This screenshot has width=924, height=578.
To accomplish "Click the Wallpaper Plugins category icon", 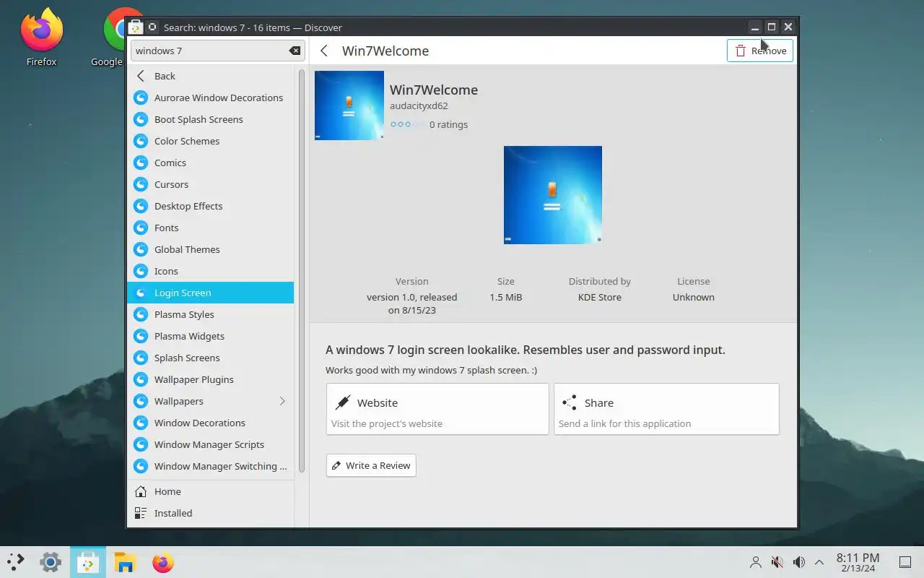I will click(141, 379).
